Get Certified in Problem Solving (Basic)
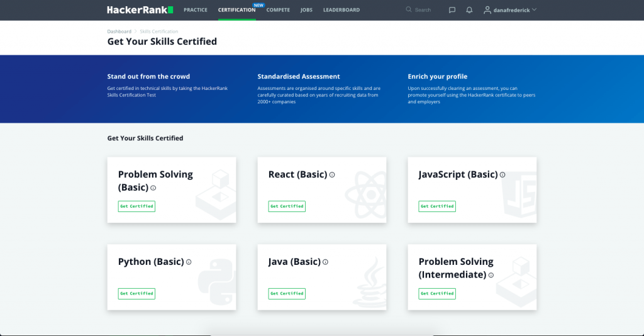Image resolution: width=644 pixels, height=336 pixels. pyautogui.click(x=136, y=206)
